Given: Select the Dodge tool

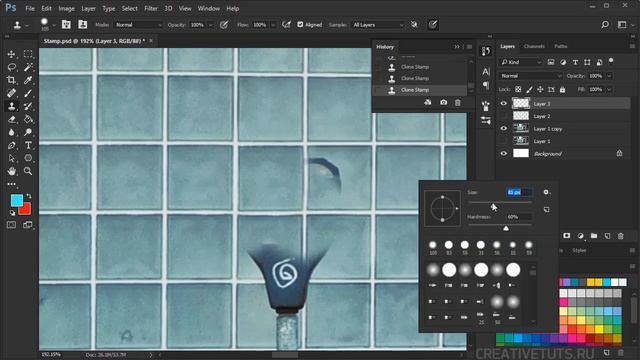Looking at the screenshot, I should coord(28,132).
